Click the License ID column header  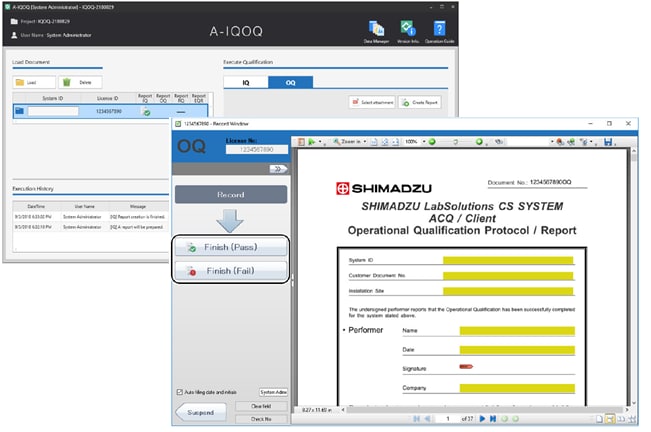click(108, 98)
